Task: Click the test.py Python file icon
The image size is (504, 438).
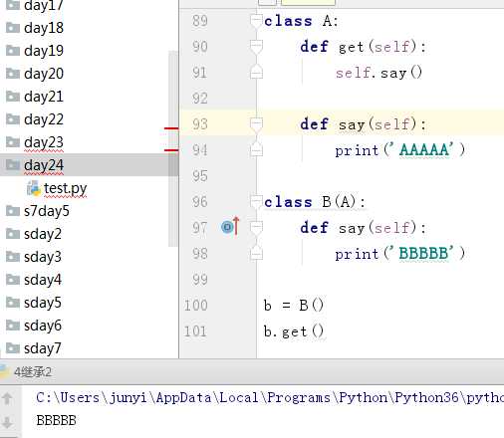Action: (x=34, y=188)
